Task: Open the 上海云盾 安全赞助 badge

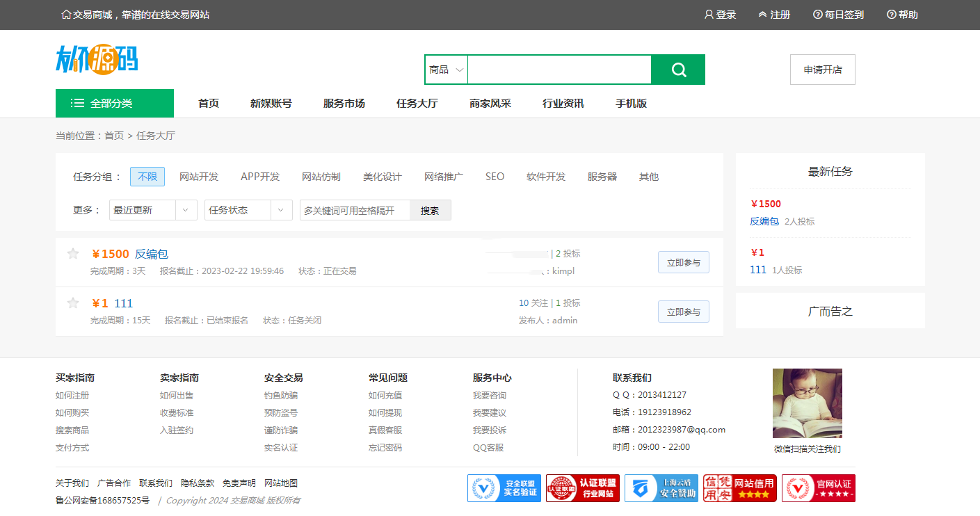Action: [661, 488]
